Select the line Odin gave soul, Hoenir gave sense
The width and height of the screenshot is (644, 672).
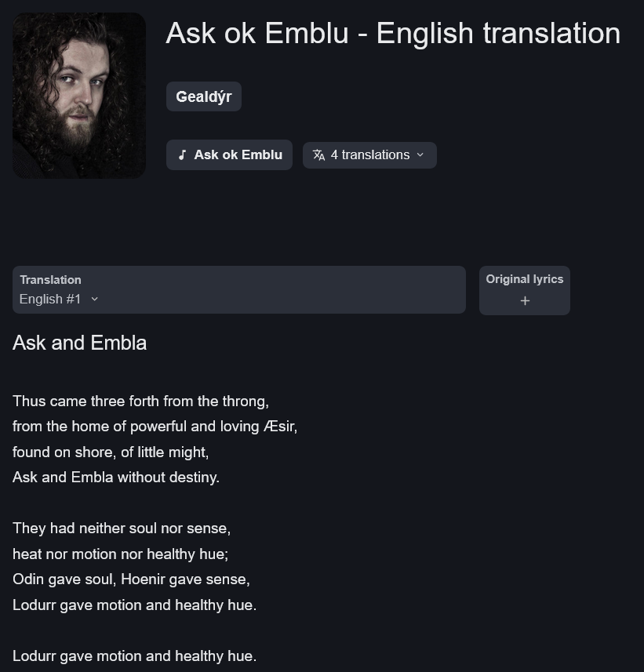click(x=131, y=579)
